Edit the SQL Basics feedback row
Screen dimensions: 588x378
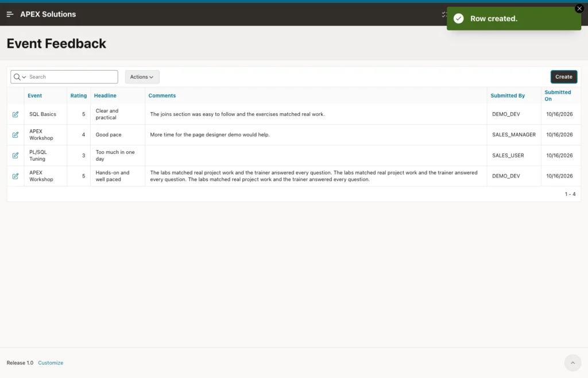coord(16,114)
